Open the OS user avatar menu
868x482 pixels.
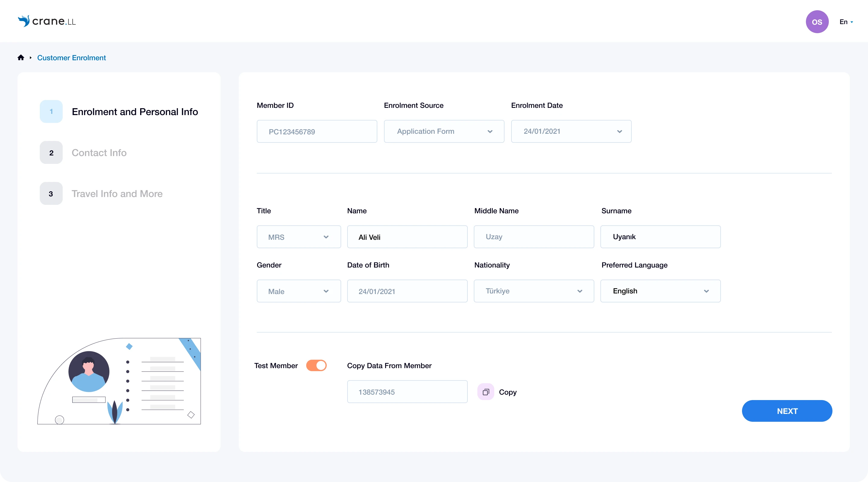click(817, 22)
